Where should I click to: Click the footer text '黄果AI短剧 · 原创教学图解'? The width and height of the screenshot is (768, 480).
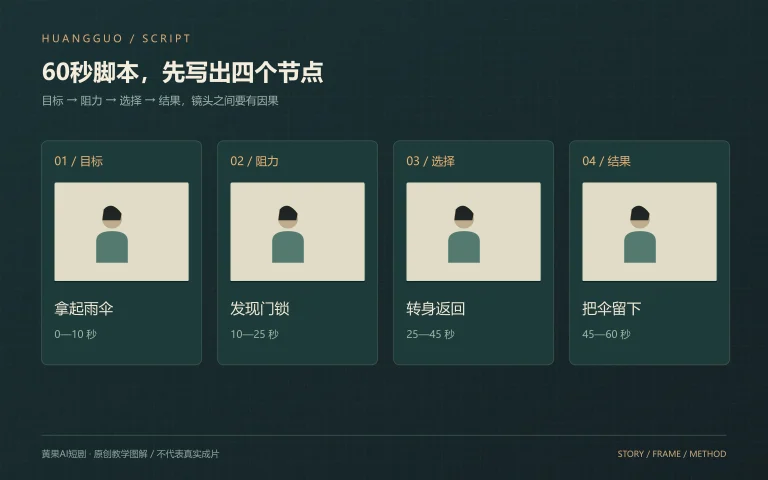[95, 454]
